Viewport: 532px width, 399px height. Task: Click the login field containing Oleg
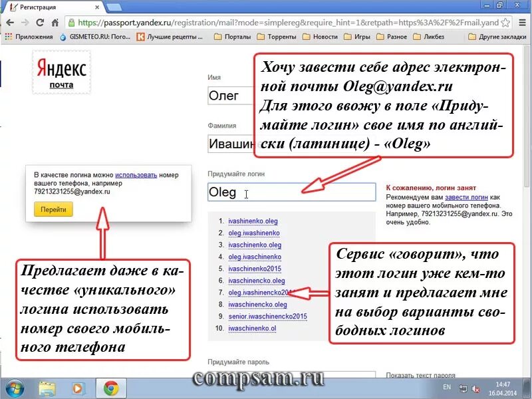(x=292, y=192)
